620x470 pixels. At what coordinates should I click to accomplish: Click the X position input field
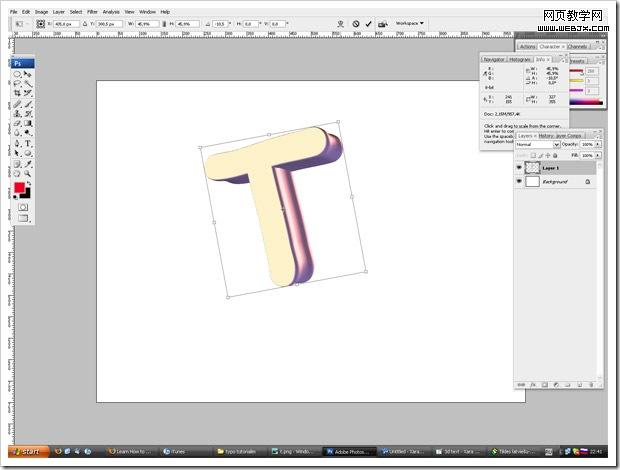click(x=66, y=24)
